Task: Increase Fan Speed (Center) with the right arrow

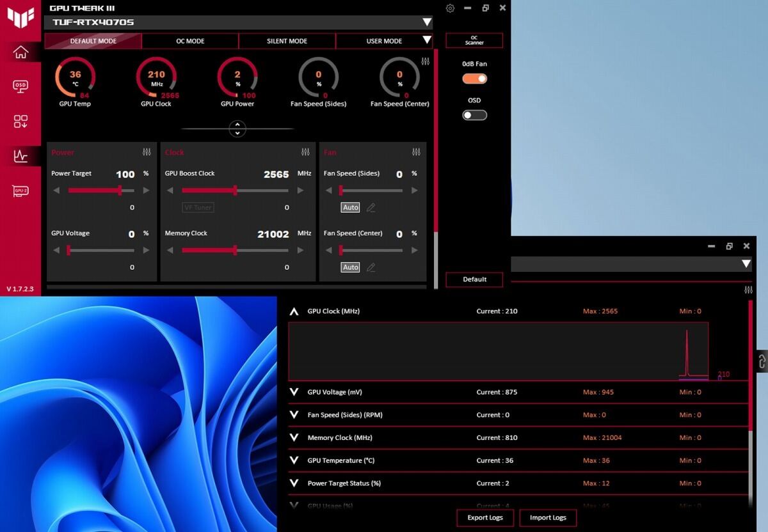Action: tap(414, 250)
